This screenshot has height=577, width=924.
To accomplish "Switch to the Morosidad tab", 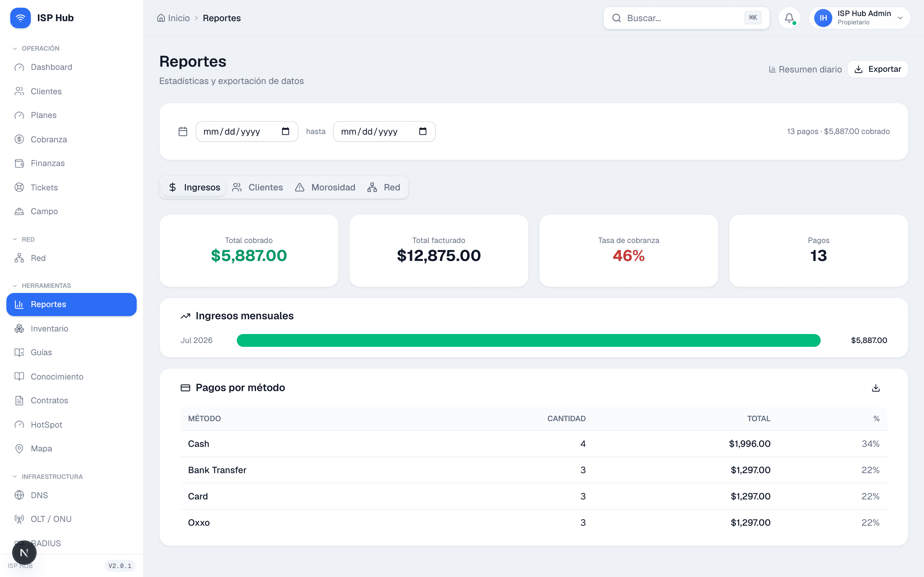I will (325, 188).
